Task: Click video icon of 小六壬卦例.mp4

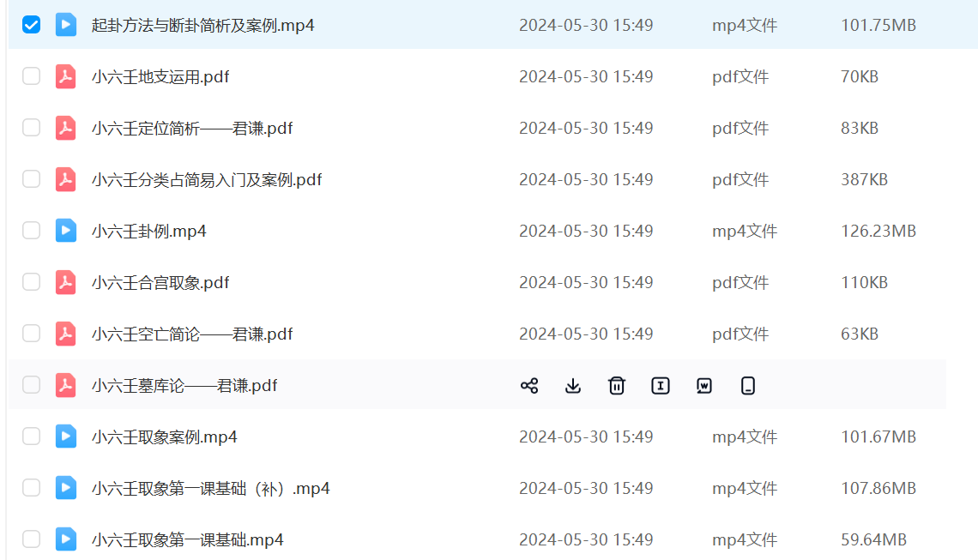Action: coord(66,231)
